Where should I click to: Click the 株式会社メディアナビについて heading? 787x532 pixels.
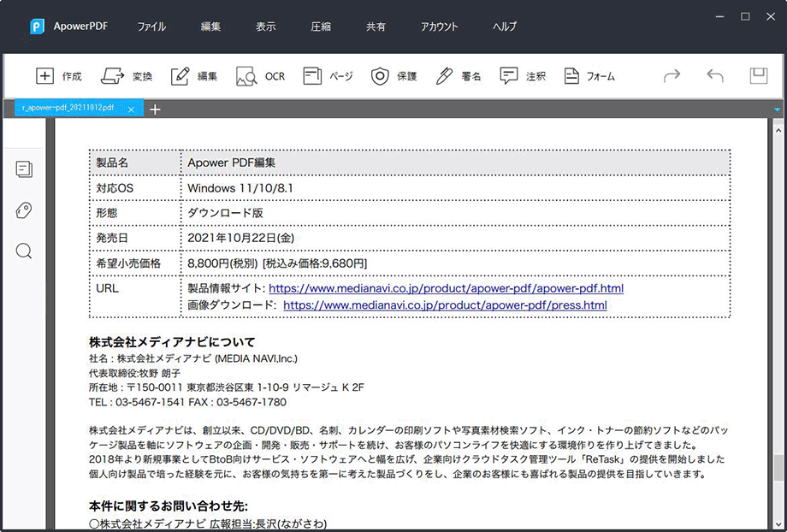coord(172,342)
